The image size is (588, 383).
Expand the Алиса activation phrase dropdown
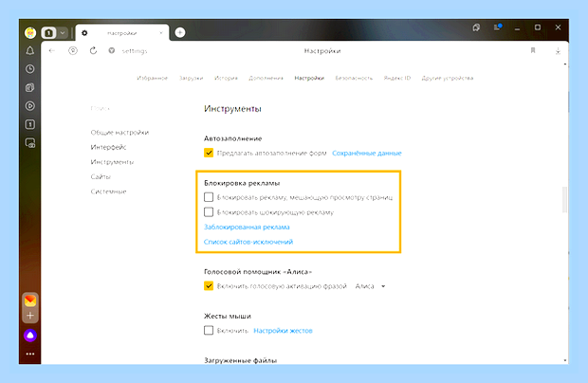coord(370,286)
